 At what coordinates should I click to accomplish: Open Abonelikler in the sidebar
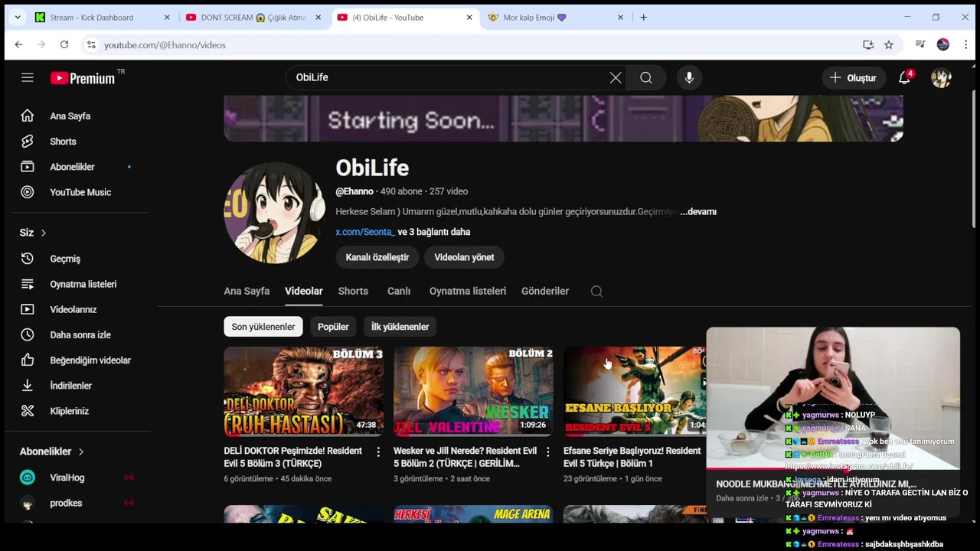tap(72, 167)
